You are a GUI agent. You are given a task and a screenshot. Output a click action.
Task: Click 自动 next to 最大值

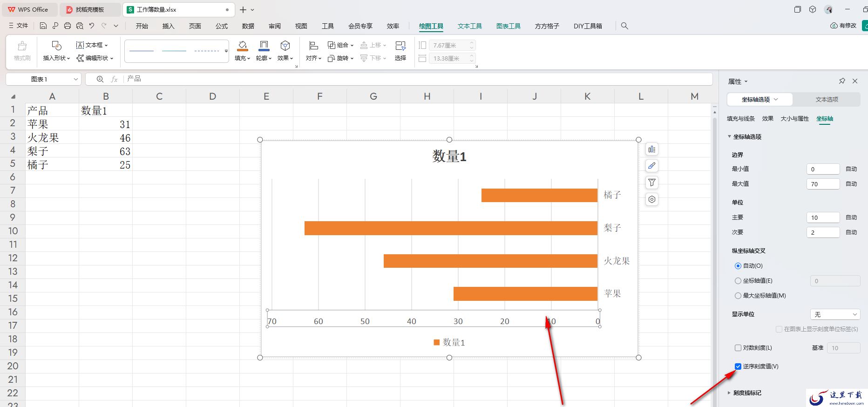[x=851, y=184]
